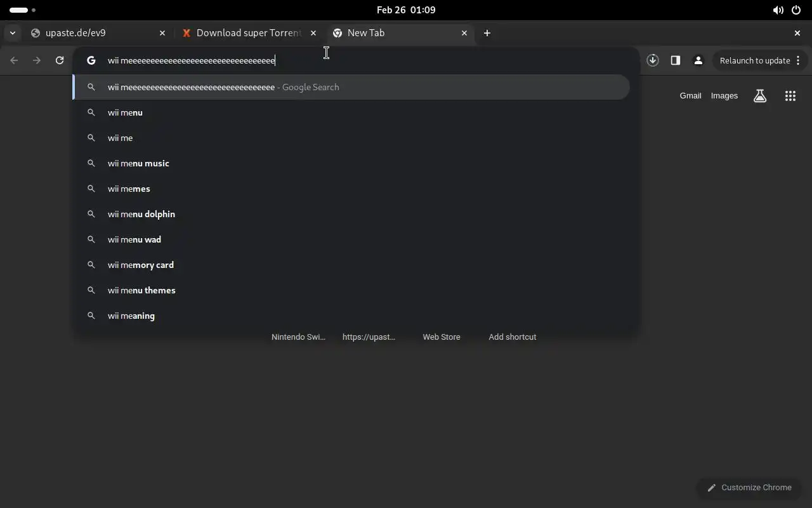Open the Gmail link
The image size is (812, 508).
pos(690,96)
